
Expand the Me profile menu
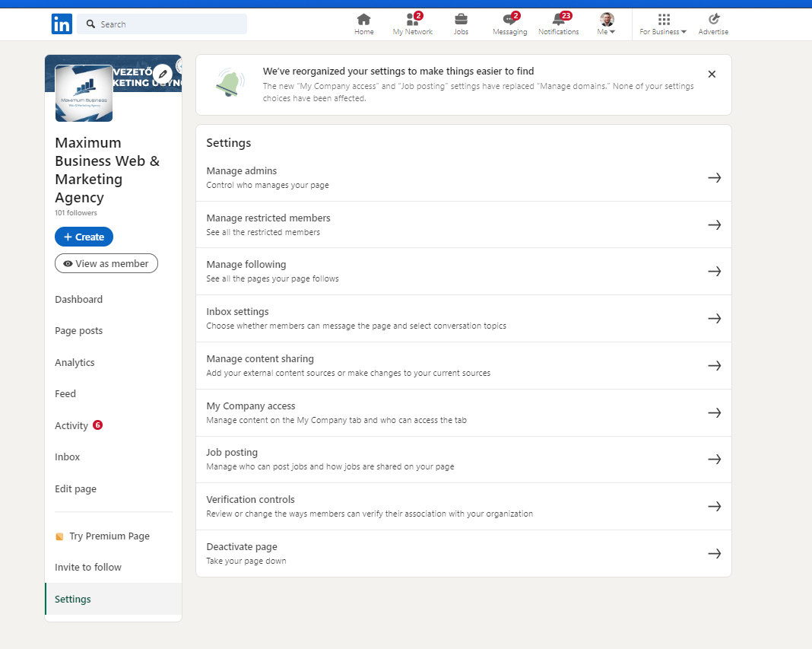point(607,24)
